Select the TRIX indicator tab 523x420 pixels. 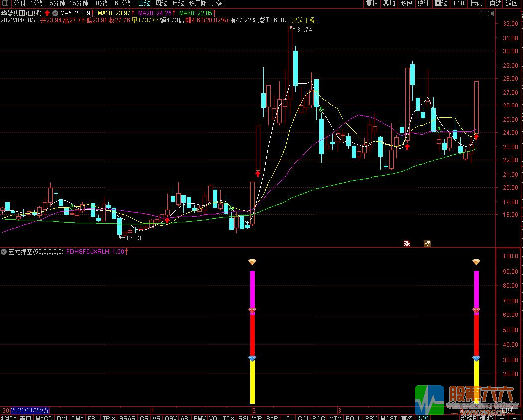pyautogui.click(x=109, y=418)
